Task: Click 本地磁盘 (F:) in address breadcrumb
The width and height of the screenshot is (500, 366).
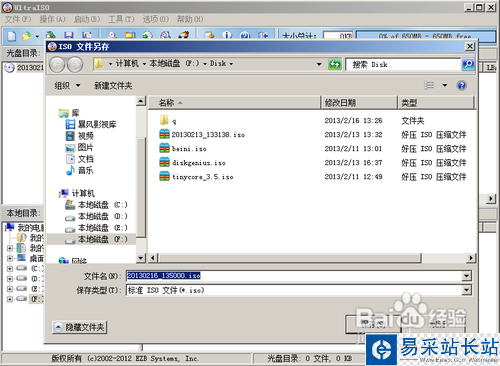Action: click(x=174, y=63)
